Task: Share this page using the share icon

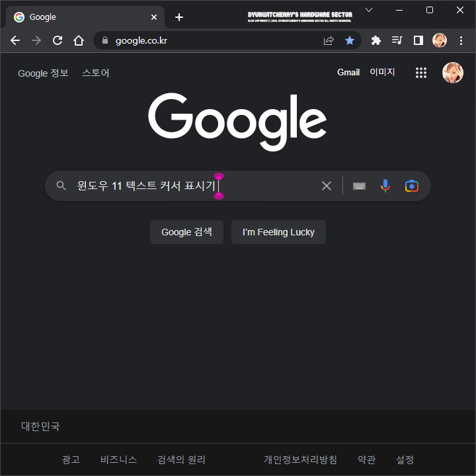Action: tap(329, 40)
